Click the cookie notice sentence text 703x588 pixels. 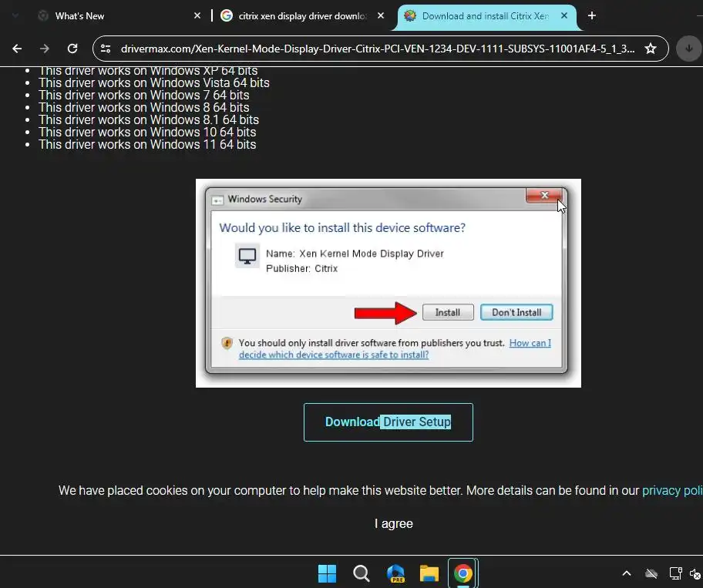[x=350, y=490]
